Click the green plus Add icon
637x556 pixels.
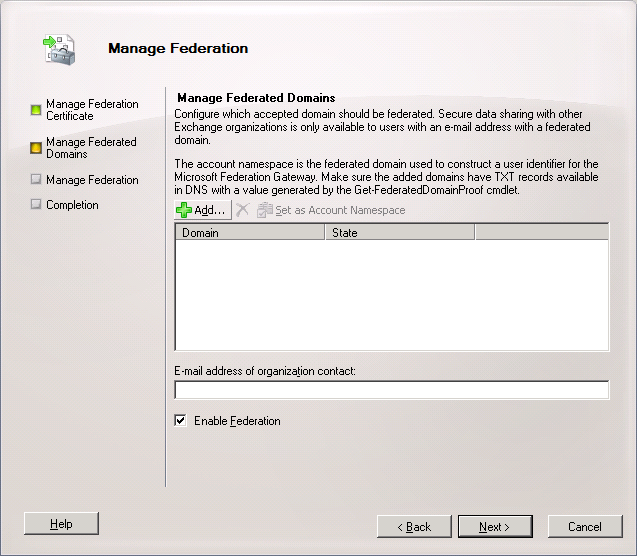click(x=184, y=210)
